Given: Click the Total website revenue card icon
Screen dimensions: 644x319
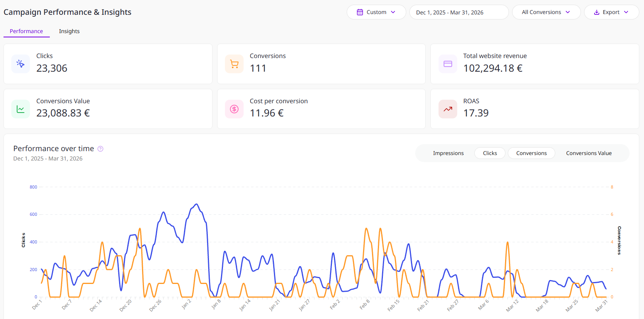Looking at the screenshot, I should tap(448, 64).
